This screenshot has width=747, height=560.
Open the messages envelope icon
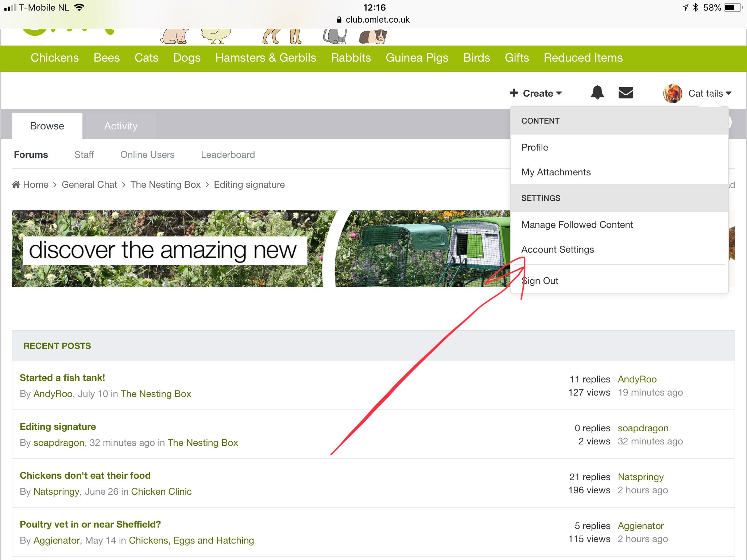(x=626, y=93)
